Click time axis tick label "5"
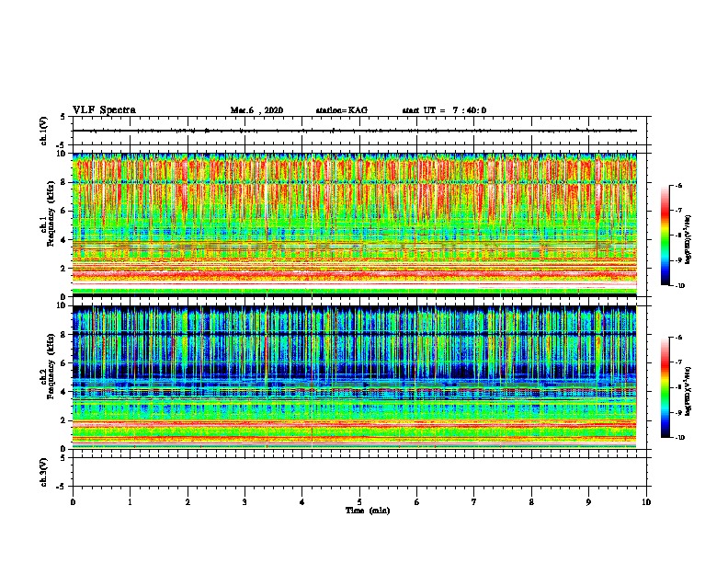 coord(359,502)
